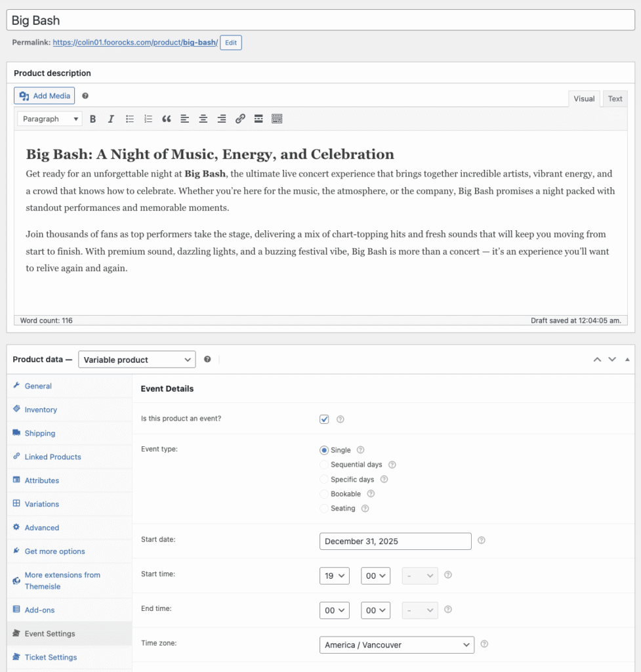The height and width of the screenshot is (672, 641).
Task: Select the Bookable event type
Action: coord(323,493)
